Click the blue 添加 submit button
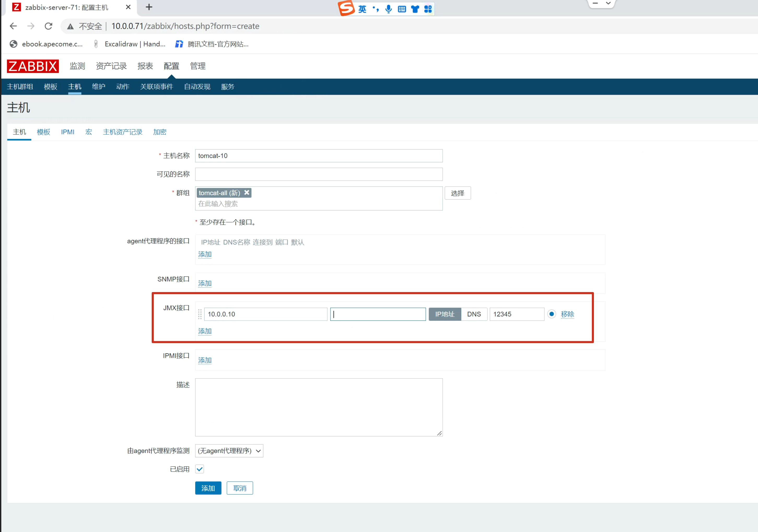The image size is (758, 532). [x=208, y=488]
